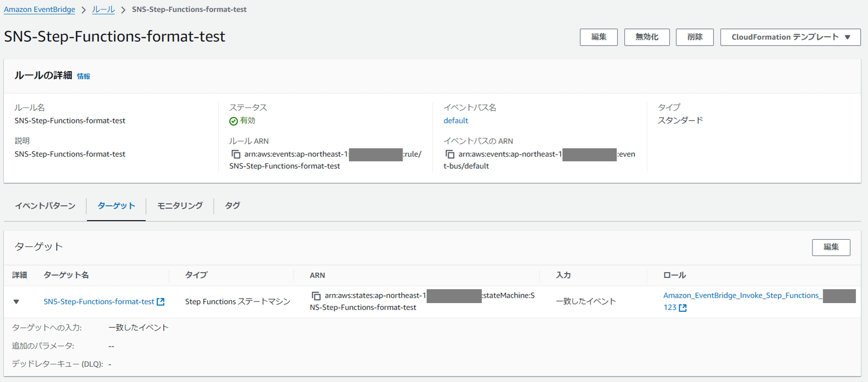Click the ルール ARN label

[249, 141]
